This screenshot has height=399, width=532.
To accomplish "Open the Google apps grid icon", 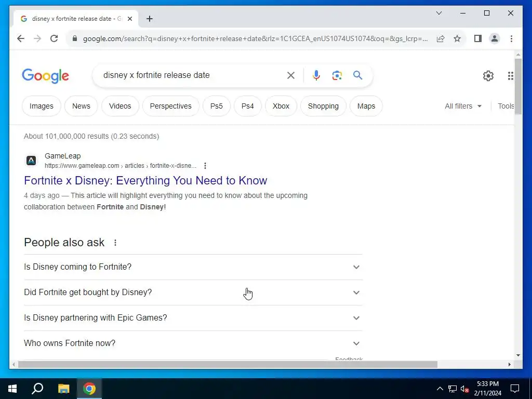I will pos(510,76).
